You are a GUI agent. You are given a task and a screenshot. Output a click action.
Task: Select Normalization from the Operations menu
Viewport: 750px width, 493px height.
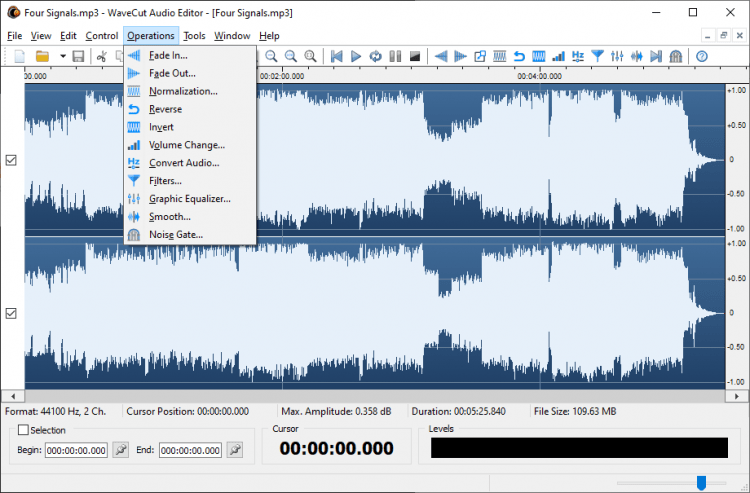[183, 91]
